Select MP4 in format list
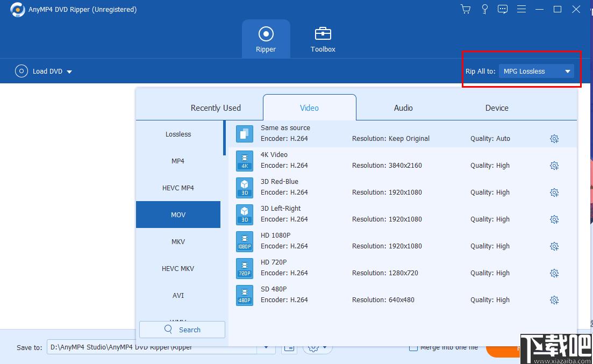Screen dimensions: 593x364 (x=178, y=161)
